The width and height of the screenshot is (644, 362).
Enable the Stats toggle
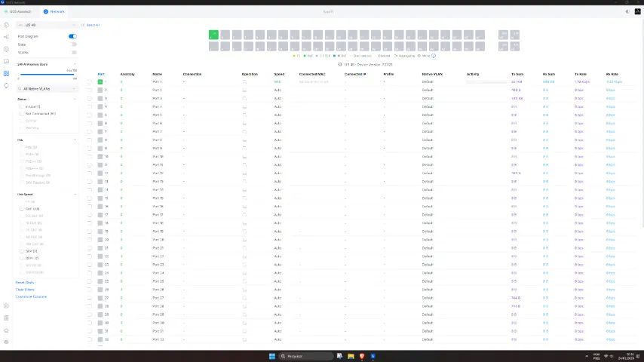[x=73, y=44]
